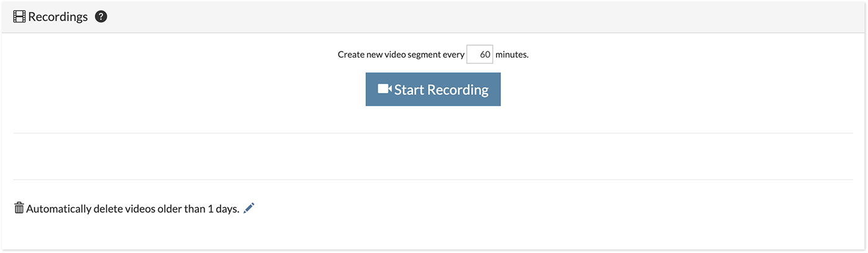Screen dimensions: 868x253
Task: Open the Recordings help question mark
Action: [101, 17]
